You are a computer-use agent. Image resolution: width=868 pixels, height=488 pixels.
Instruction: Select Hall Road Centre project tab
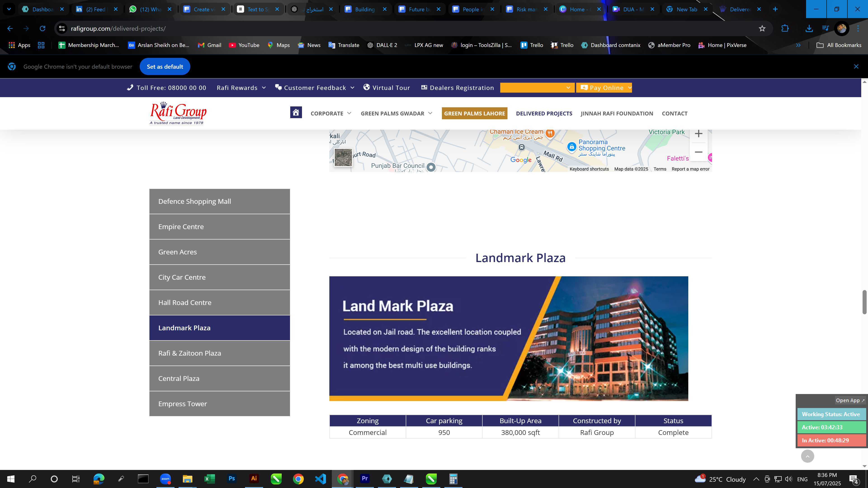(x=219, y=303)
